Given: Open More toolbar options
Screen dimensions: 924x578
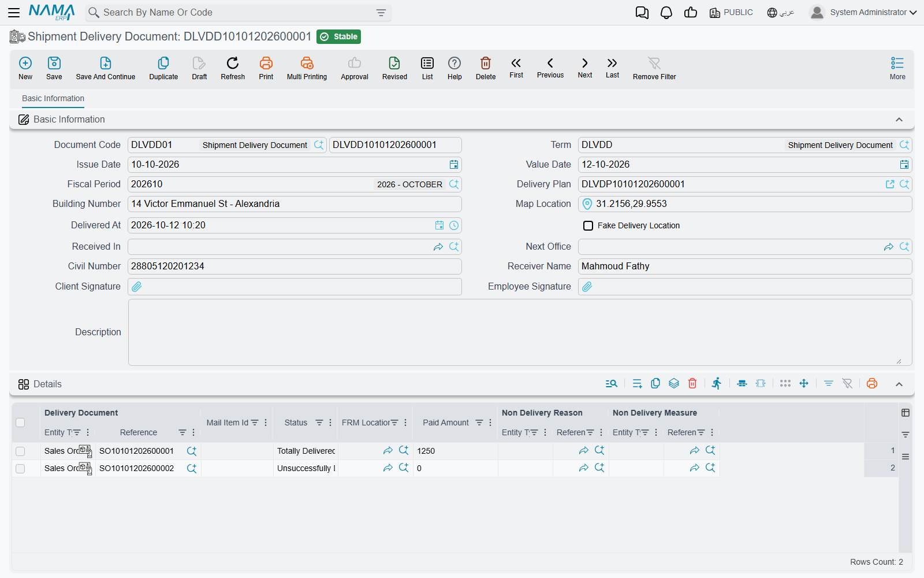Looking at the screenshot, I should [897, 68].
